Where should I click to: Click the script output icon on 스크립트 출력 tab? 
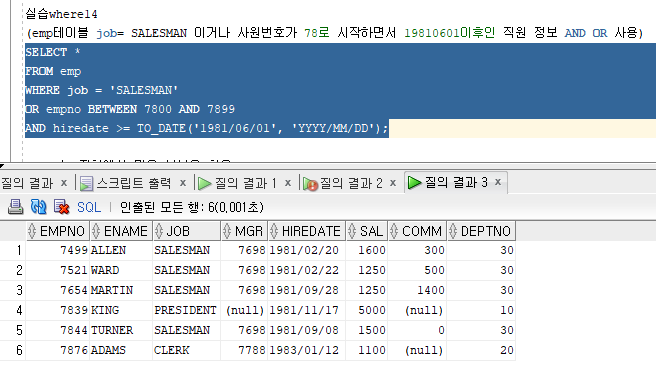[x=86, y=184]
